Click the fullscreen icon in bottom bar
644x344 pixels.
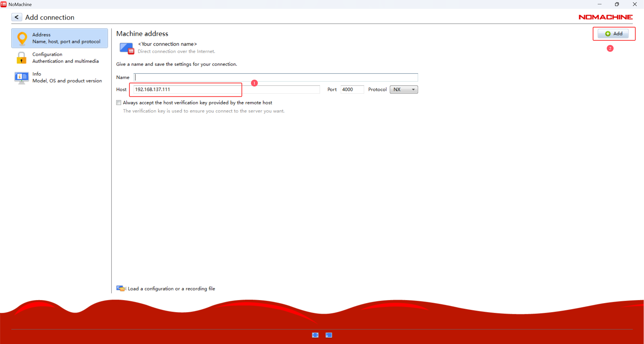(315, 335)
